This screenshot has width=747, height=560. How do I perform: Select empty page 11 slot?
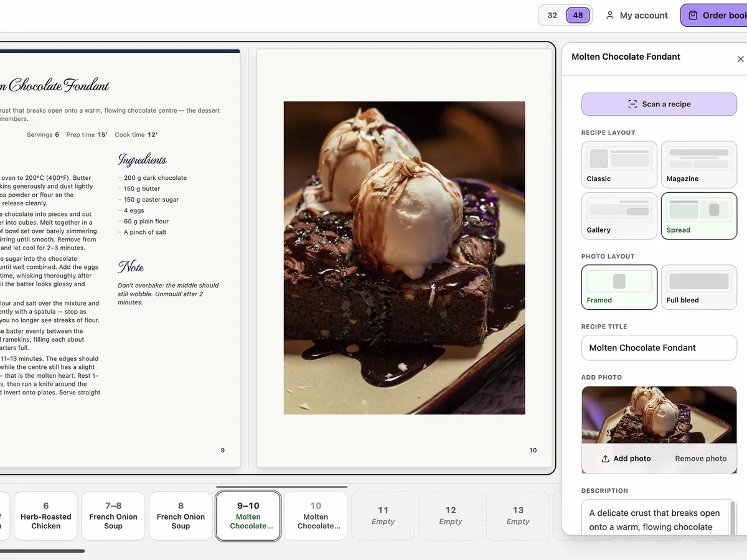click(383, 516)
